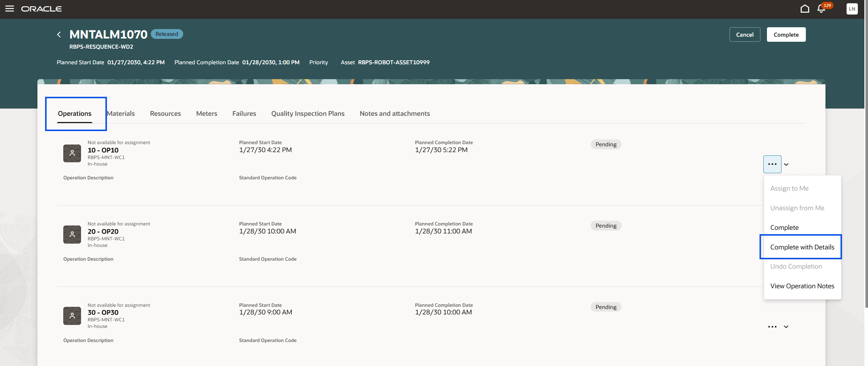Click the OP30 operation person icon
Image resolution: width=868 pixels, height=366 pixels.
72,316
